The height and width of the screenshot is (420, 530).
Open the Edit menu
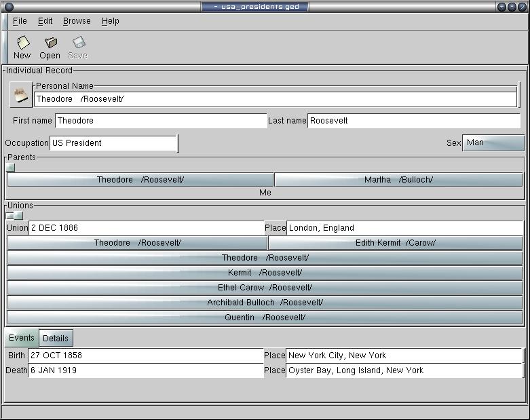coord(45,21)
